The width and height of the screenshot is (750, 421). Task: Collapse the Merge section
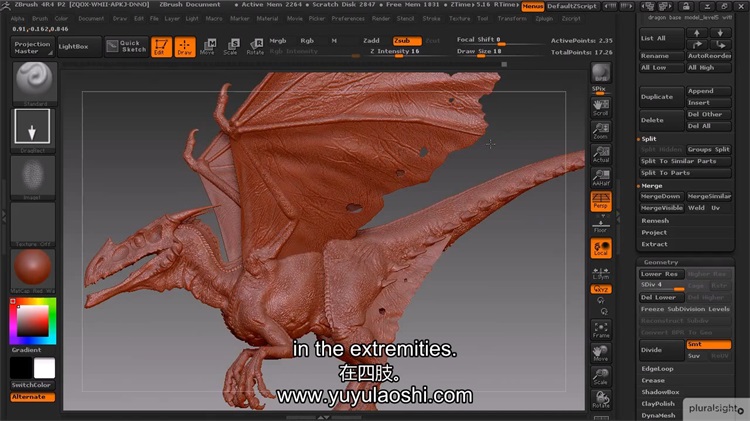coord(652,186)
